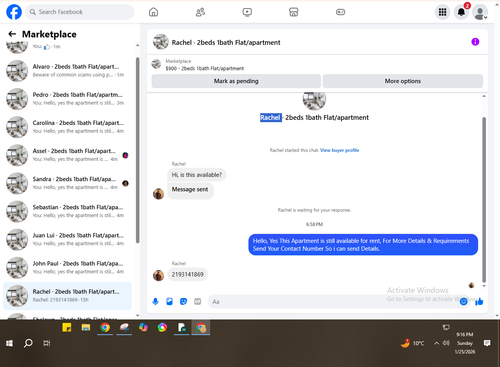This screenshot has width=500, height=367.
Task: Click the message 2193141869
Action: point(187,275)
